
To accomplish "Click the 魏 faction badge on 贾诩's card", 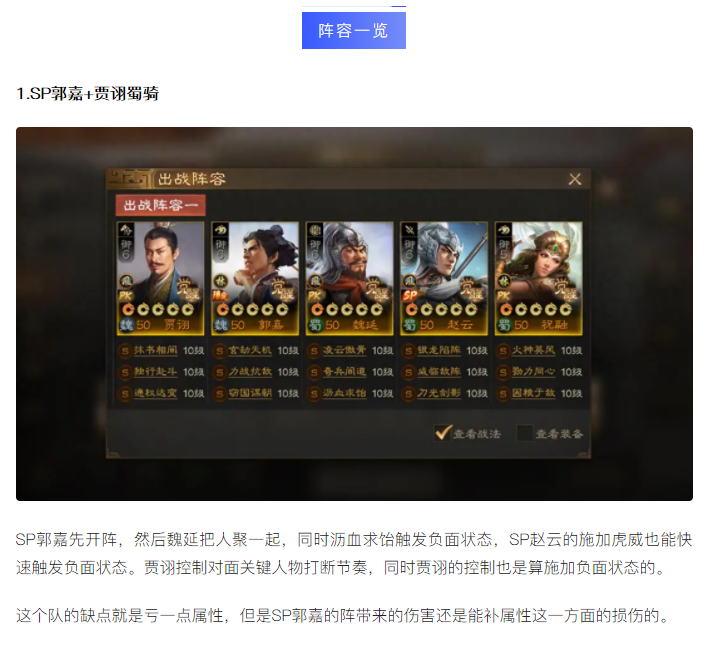I will [126, 325].
